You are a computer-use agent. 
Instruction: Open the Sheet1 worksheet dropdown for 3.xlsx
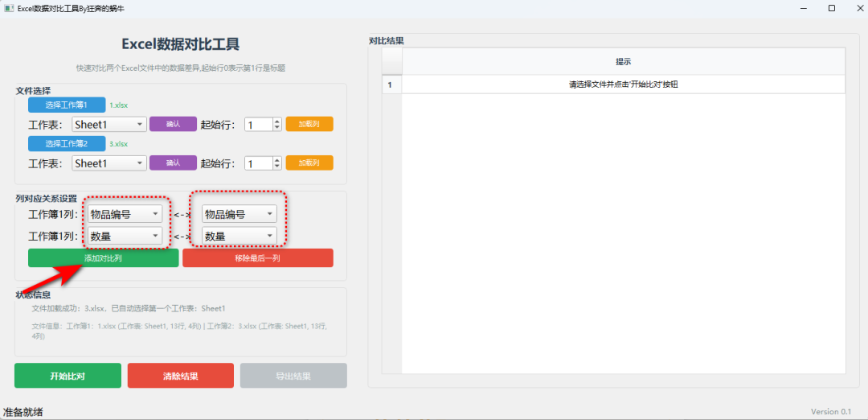(109, 163)
